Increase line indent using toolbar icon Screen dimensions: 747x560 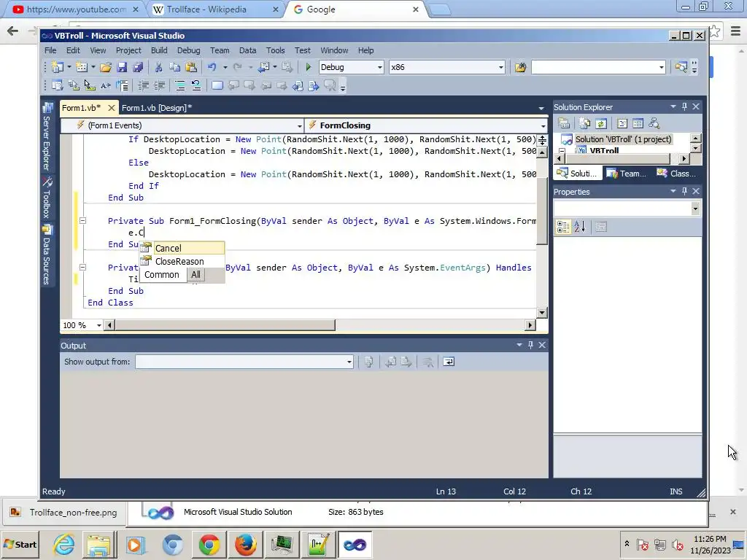160,86
